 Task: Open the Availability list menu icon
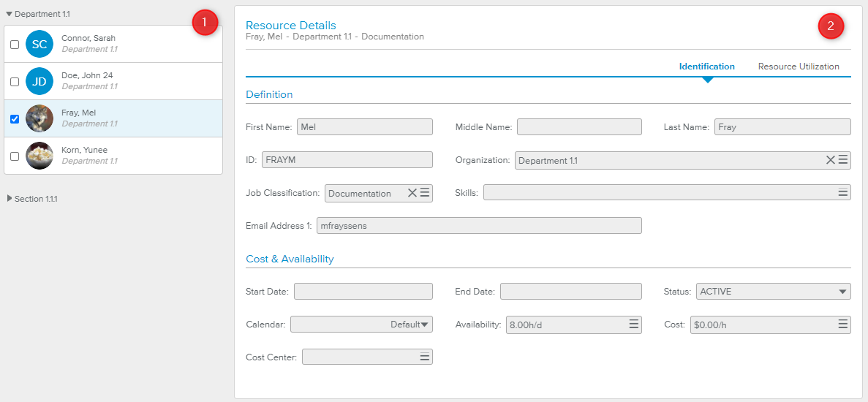(x=634, y=325)
